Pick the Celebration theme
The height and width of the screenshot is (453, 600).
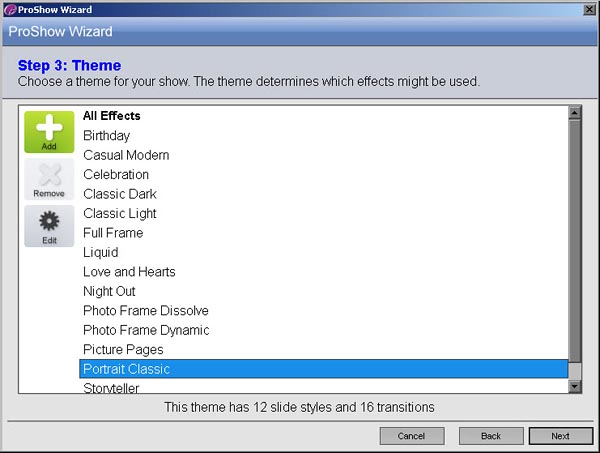pos(323,174)
